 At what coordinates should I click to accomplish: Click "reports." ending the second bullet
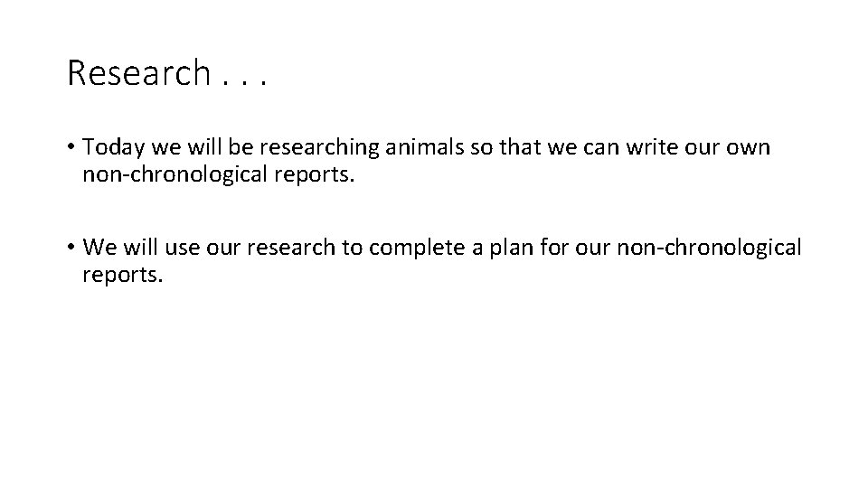coord(123,273)
